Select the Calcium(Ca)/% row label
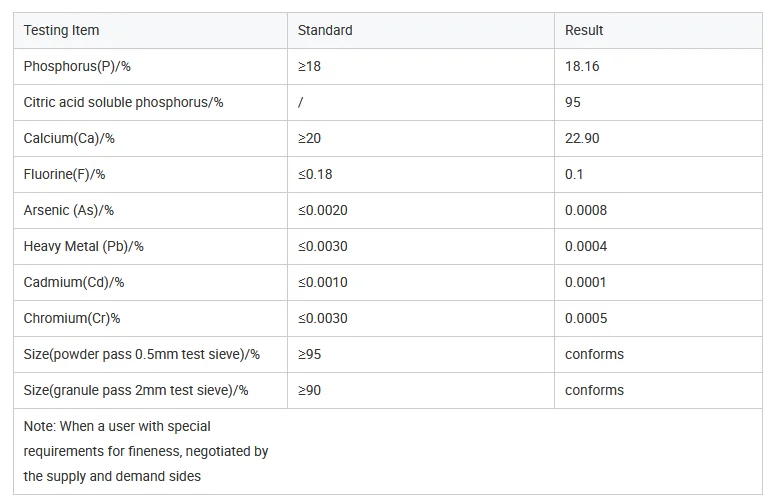 (x=70, y=138)
